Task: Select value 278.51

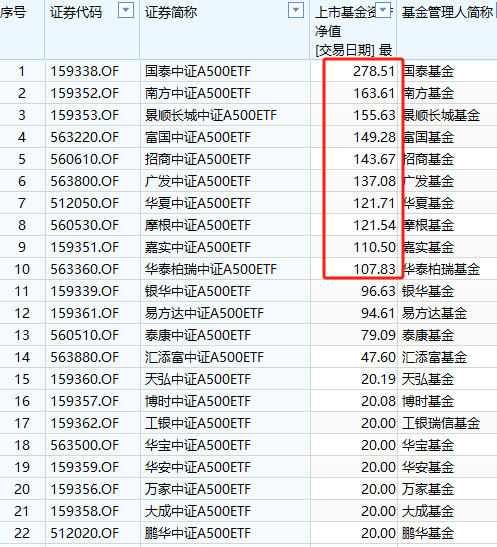Action: pos(374,71)
